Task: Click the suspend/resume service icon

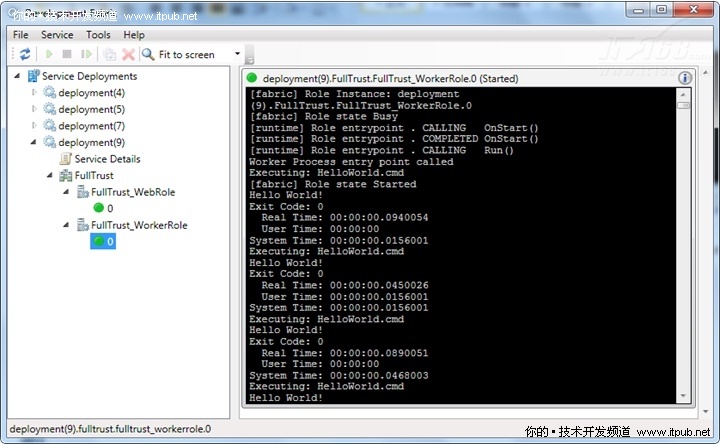Action: [x=86, y=54]
